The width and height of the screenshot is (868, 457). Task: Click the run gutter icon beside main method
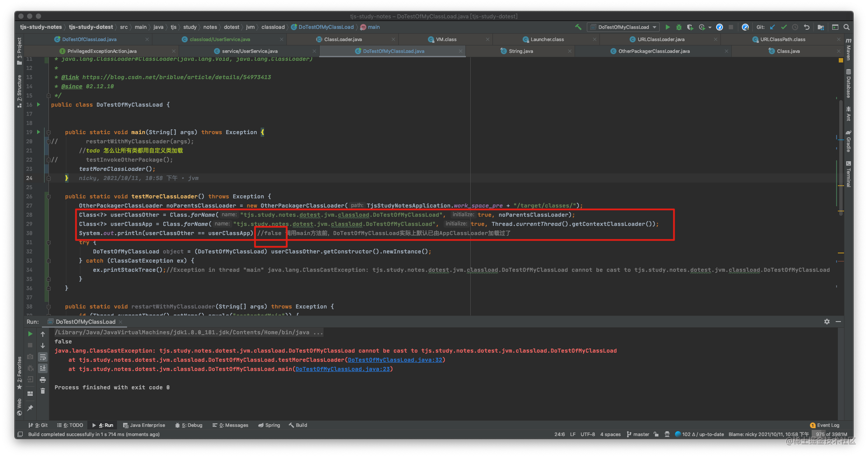coord(38,132)
